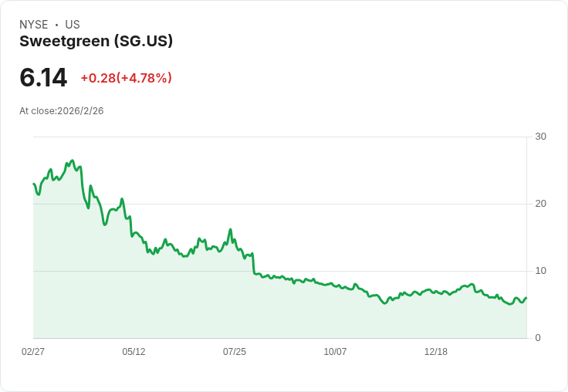
Task: Select the 10/07 date on the x-axis
Action: [335, 352]
